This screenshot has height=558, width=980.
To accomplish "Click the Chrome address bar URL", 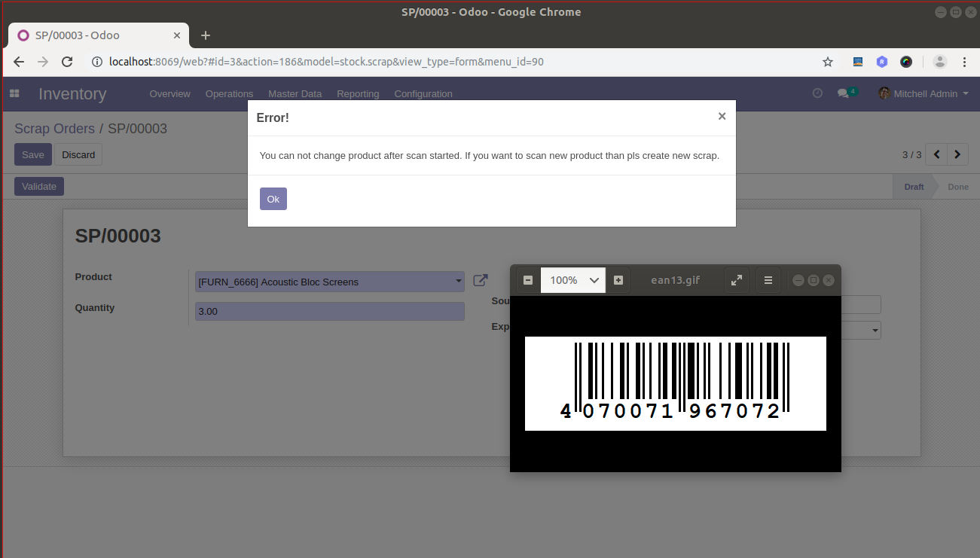I will point(326,62).
